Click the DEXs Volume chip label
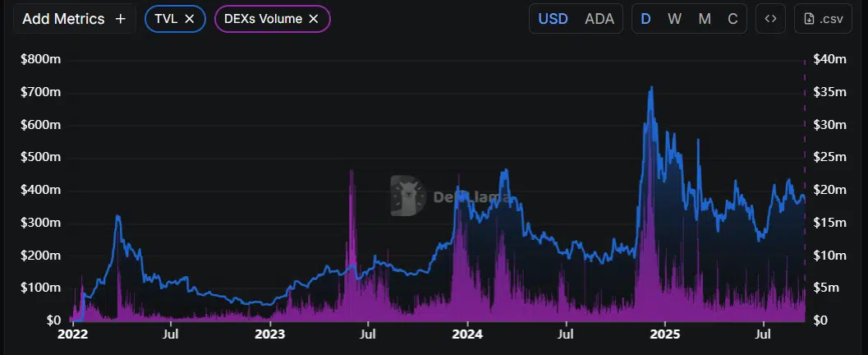The width and height of the screenshot is (868, 355). (263, 19)
